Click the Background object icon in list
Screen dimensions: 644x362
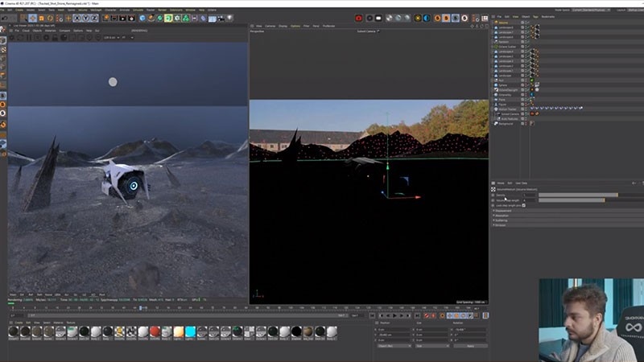(x=495, y=124)
